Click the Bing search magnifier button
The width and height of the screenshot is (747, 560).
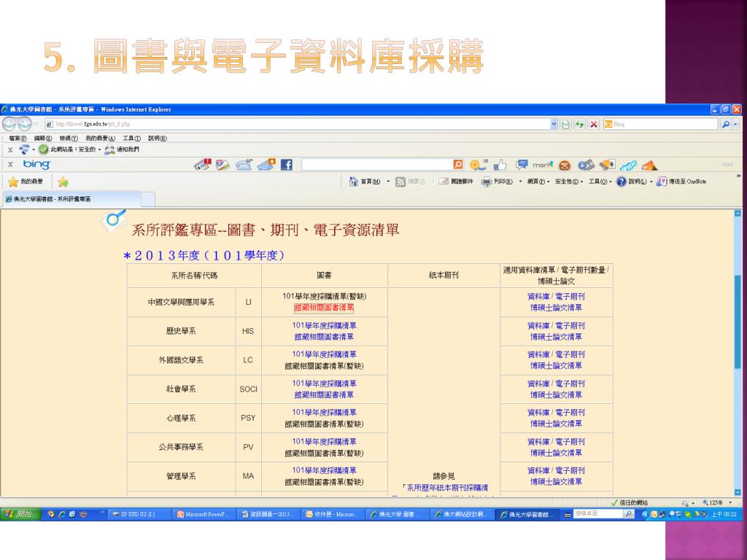tap(726, 124)
